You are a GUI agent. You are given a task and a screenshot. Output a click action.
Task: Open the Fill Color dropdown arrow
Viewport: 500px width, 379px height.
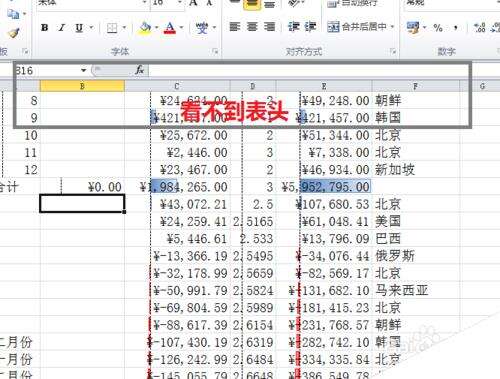[156, 28]
